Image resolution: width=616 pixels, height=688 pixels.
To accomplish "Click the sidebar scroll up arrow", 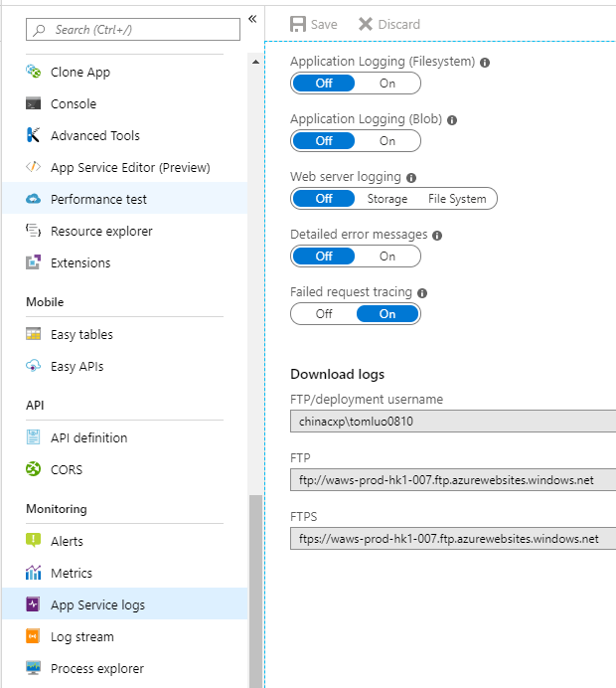I will coord(255,62).
